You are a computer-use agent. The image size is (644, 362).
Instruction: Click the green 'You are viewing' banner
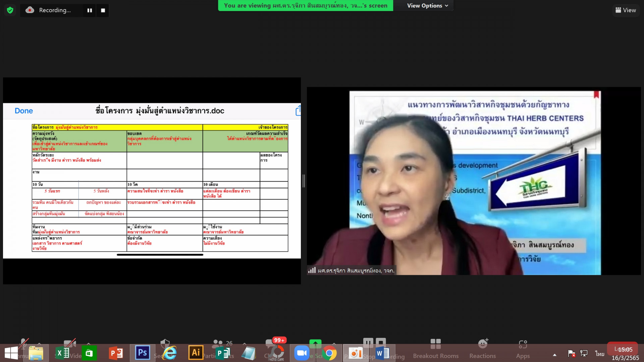tap(306, 6)
